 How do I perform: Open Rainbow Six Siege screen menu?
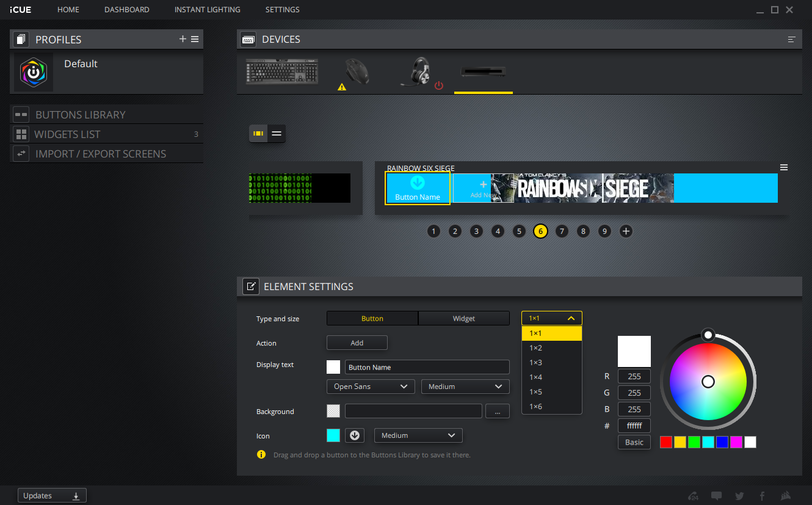point(784,167)
